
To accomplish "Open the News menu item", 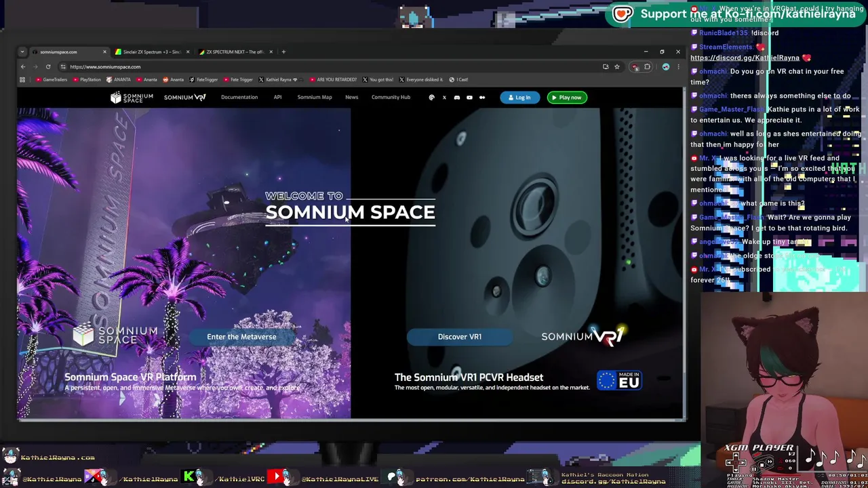I will [351, 98].
